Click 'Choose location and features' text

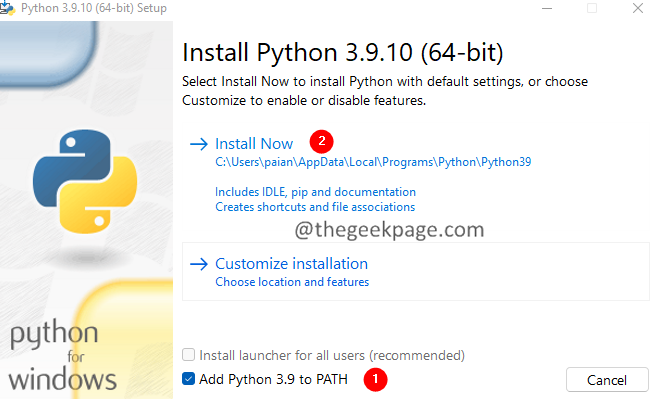point(292,282)
